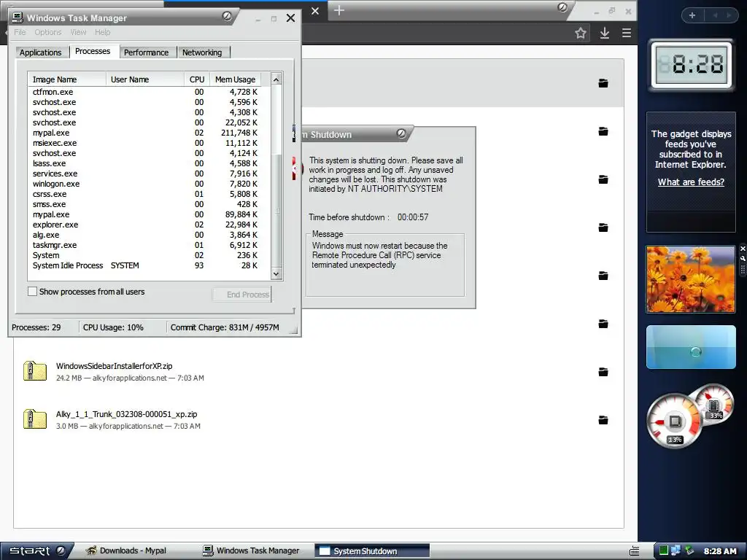This screenshot has width=747, height=560.
Task: Click the blue loading gadget in sidebar
Action: [691, 347]
